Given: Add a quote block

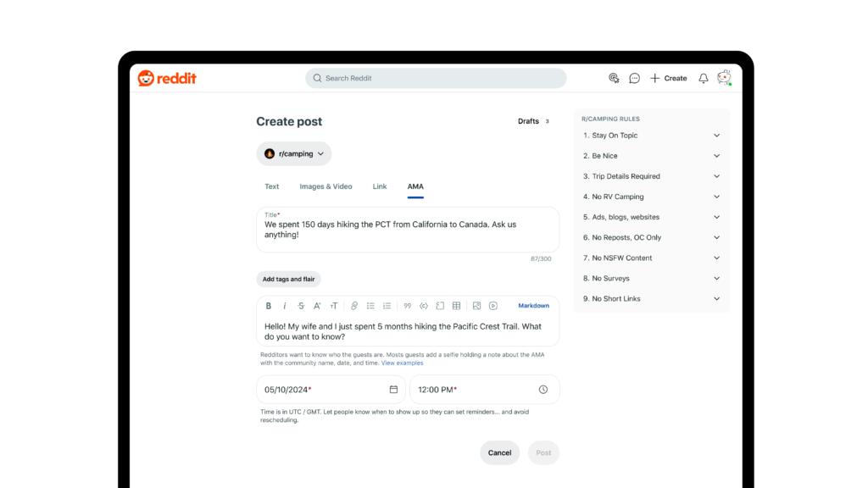Looking at the screenshot, I should click(x=408, y=306).
